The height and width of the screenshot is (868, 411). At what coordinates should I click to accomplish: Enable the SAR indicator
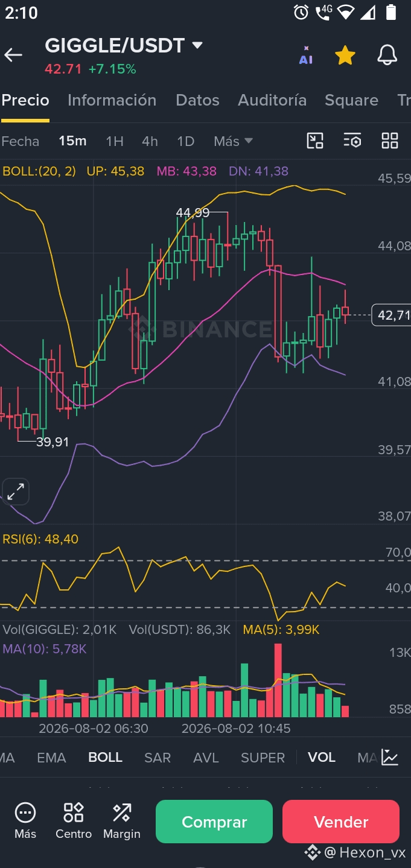pos(158,758)
